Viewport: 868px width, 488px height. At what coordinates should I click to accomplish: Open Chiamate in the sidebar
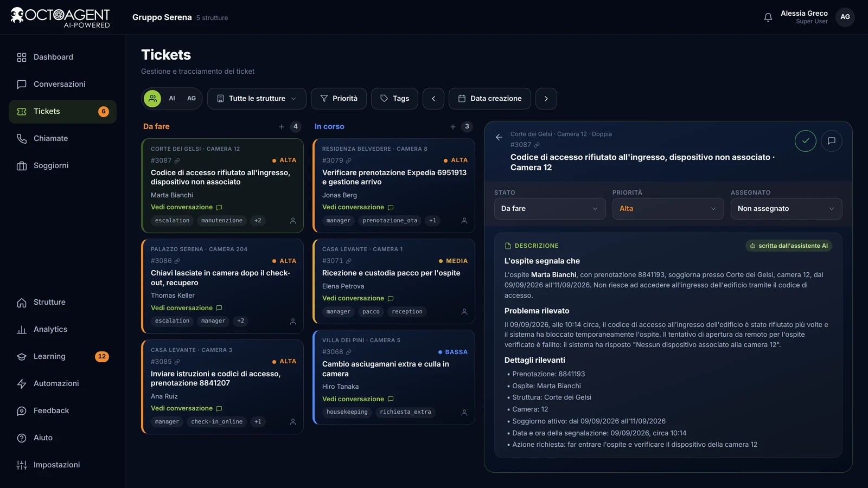tap(62, 139)
